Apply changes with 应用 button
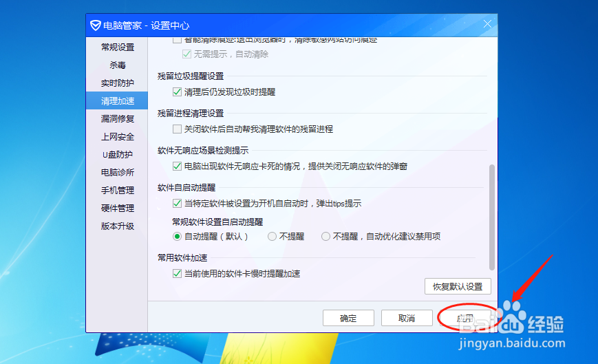 click(x=465, y=319)
